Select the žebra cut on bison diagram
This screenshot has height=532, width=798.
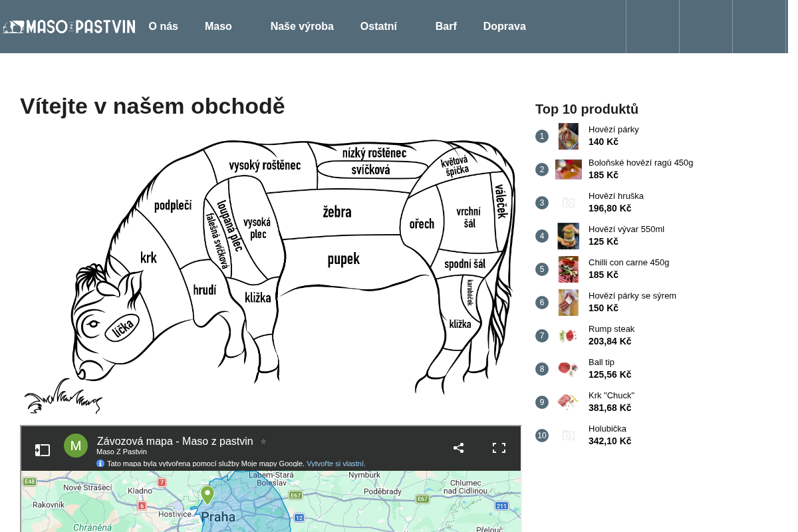point(337,213)
